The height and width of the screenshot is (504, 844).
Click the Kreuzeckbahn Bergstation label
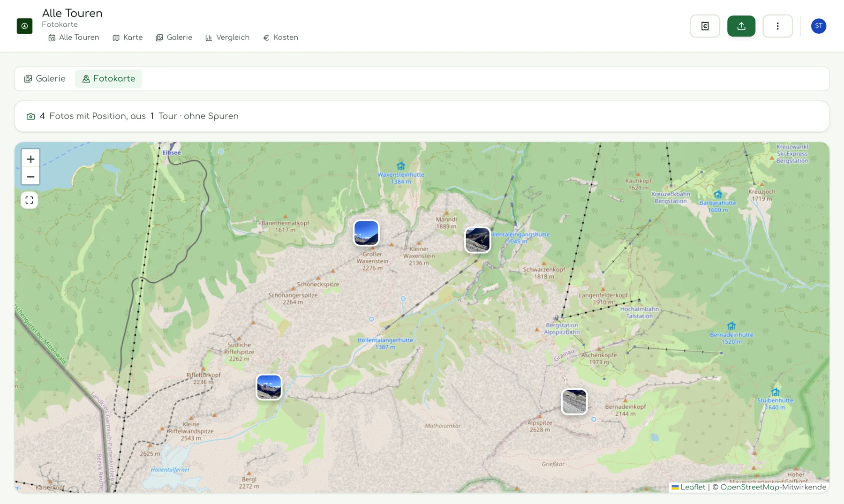[x=671, y=197]
